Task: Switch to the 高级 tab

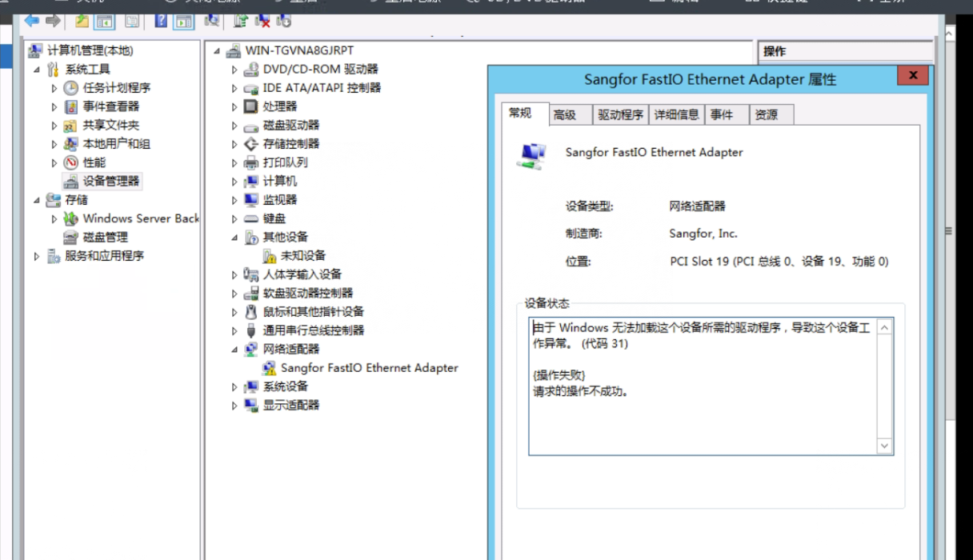Action: point(570,115)
